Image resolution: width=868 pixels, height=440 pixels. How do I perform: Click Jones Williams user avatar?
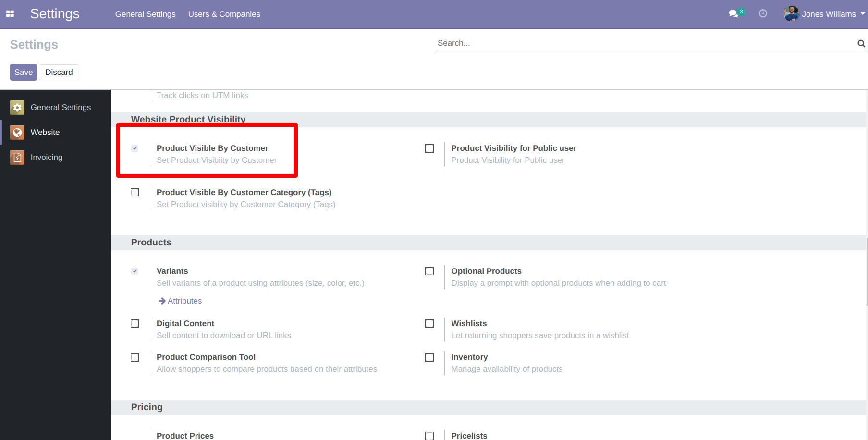(791, 14)
